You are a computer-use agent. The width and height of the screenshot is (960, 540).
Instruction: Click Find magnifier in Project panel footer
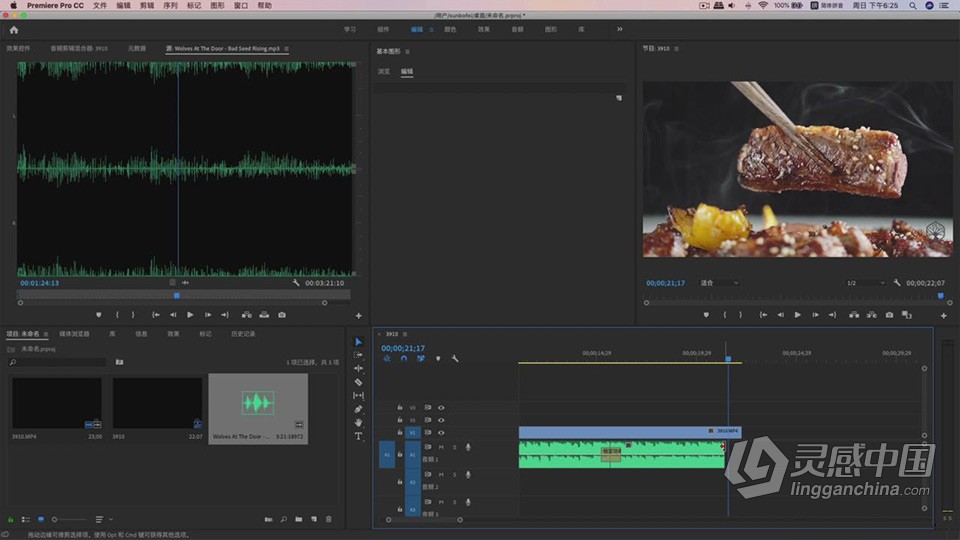click(x=283, y=519)
